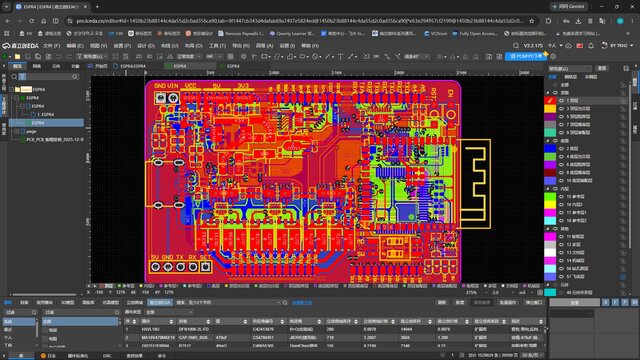
Task: Switch canvas to 2D view
Action: pos(139,57)
